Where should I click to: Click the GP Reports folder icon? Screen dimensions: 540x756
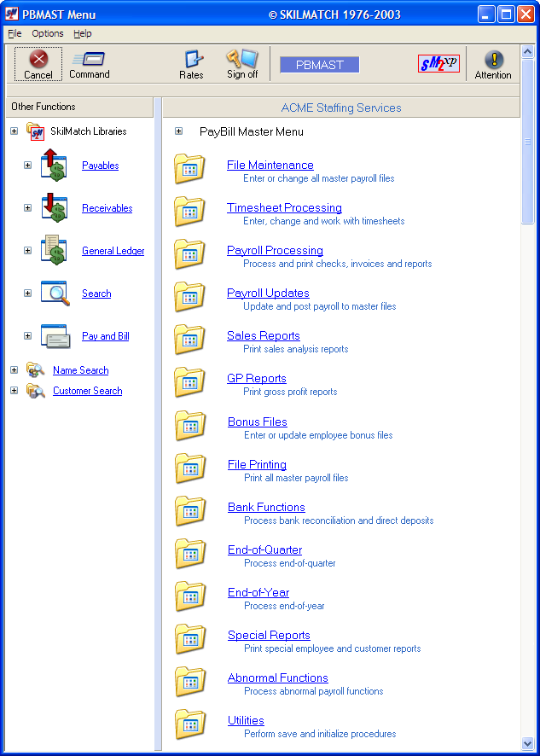pos(189,382)
